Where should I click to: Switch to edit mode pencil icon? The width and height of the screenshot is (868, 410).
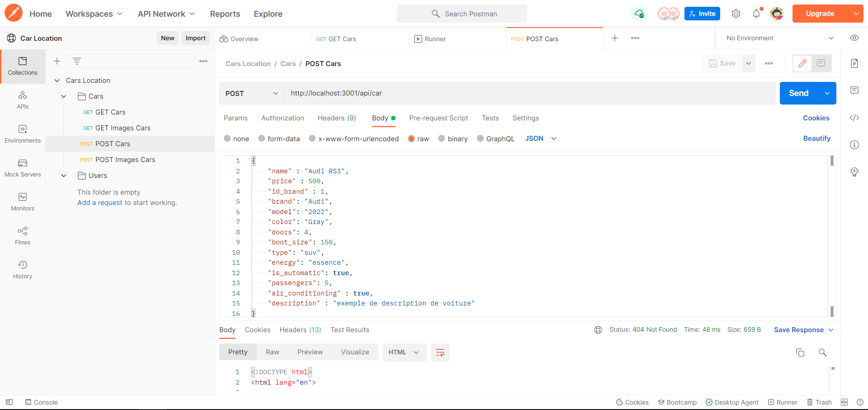(x=802, y=63)
